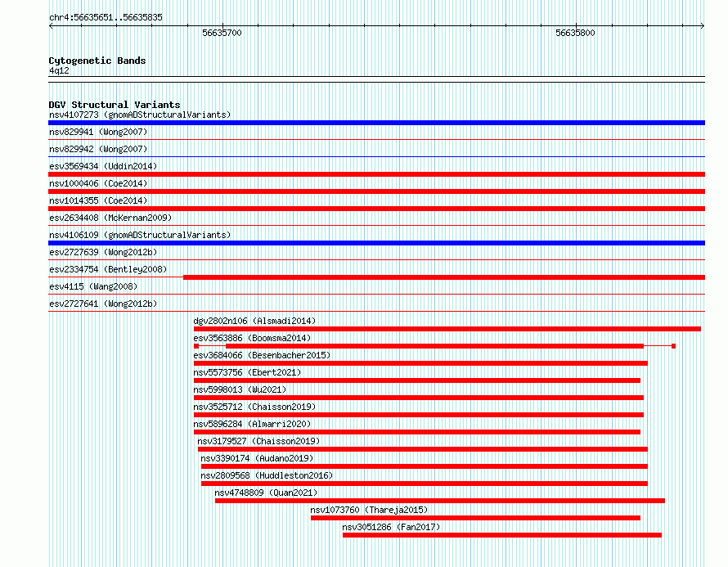Click the red bar of nsv5896284
The image size is (728, 567).
coord(417,432)
